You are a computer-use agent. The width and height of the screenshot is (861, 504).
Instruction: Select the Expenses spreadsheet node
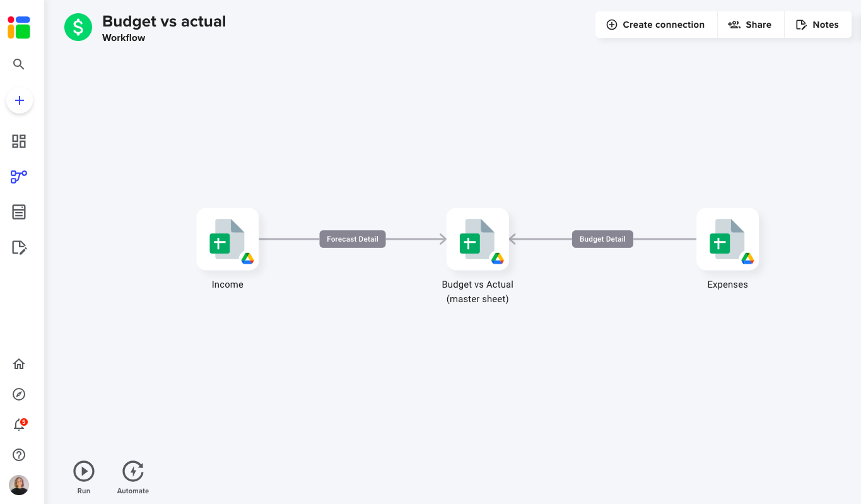point(727,239)
